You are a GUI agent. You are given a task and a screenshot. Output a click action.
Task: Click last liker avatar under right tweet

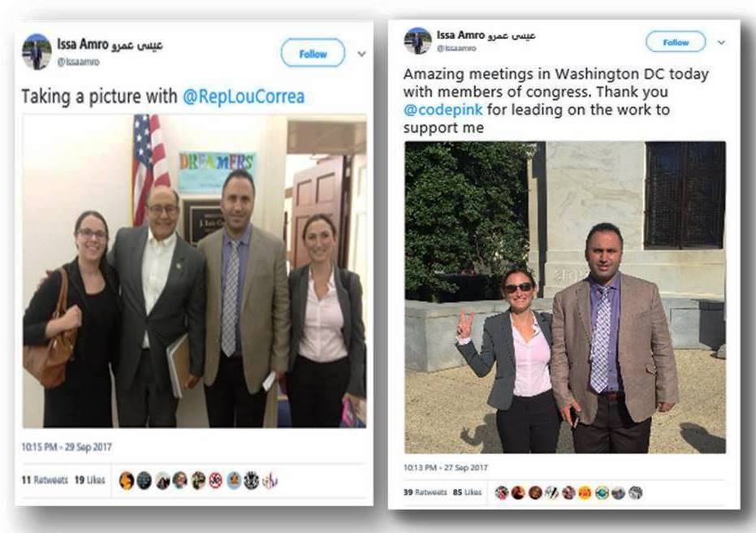click(636, 492)
